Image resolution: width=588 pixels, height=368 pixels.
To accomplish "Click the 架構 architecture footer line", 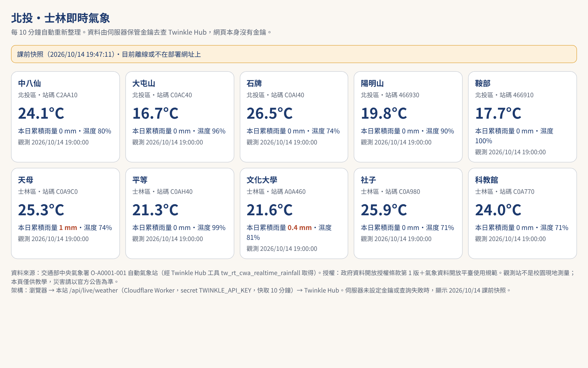I will click(x=261, y=290).
